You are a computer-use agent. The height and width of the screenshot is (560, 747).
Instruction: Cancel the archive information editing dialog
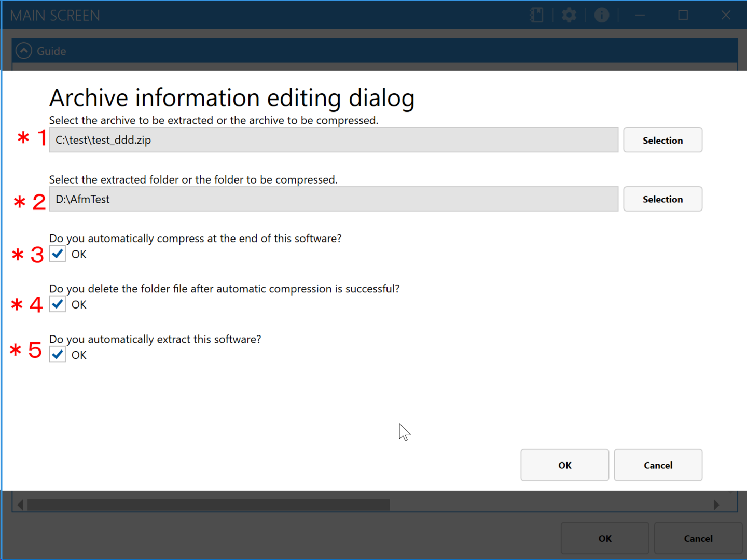click(x=658, y=465)
